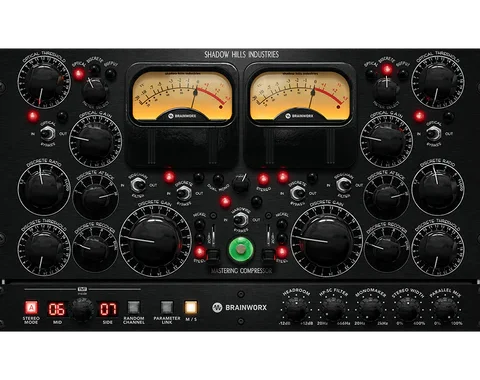The width and height of the screenshot is (480, 380).
Task: Click the dark LED above left Discrete Bypass OUT
Action: coord(199,177)
